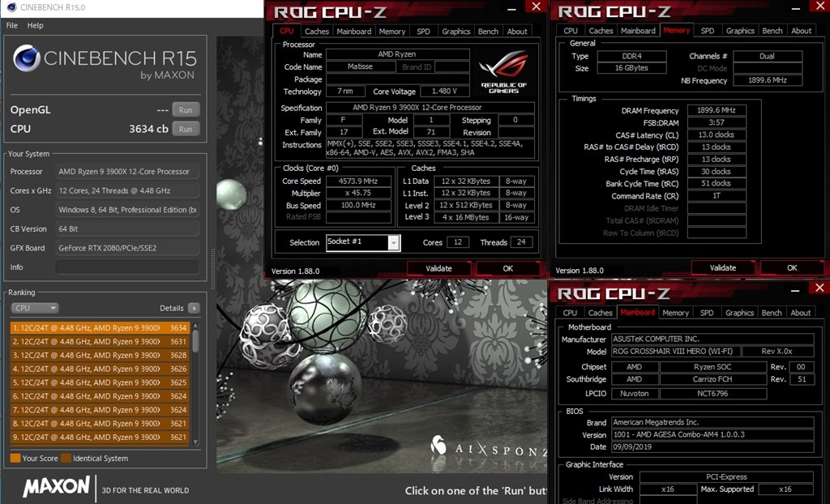This screenshot has height=504, width=830.
Task: Click OK in CPU-Z CPU window
Action: click(507, 268)
